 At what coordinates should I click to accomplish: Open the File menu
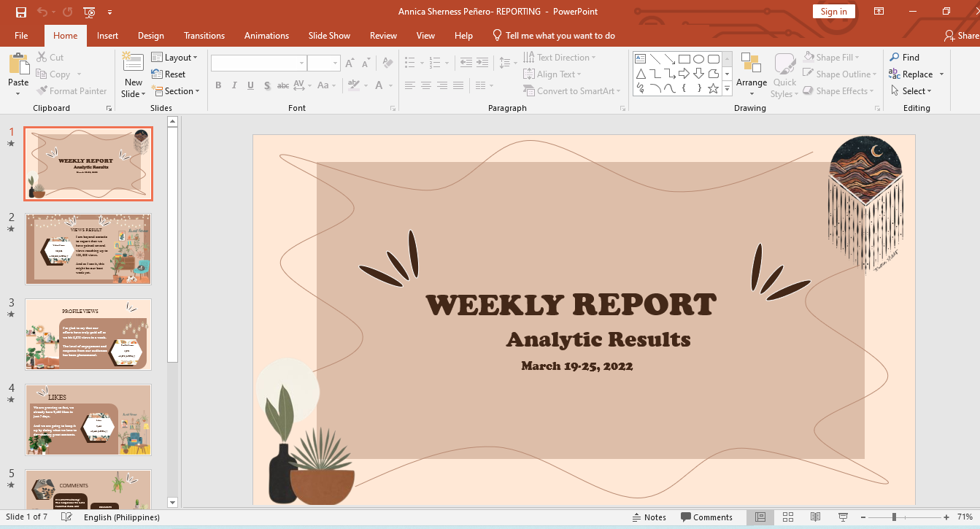[21, 35]
